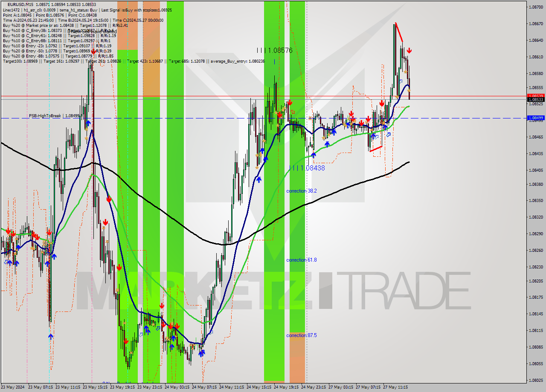Click 'Target 423: 1.10687' value
Viewport: 546px width, 392px height.
[x=145, y=61]
